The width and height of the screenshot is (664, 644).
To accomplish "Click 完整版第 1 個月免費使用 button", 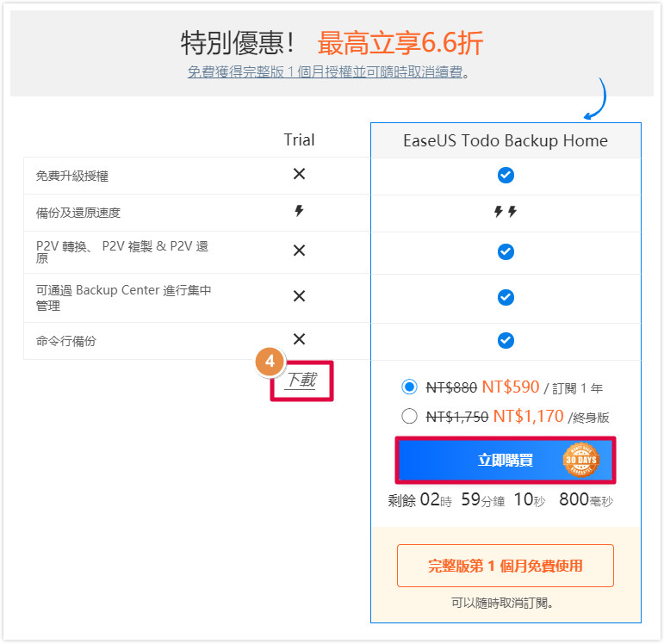I will tap(506, 566).
